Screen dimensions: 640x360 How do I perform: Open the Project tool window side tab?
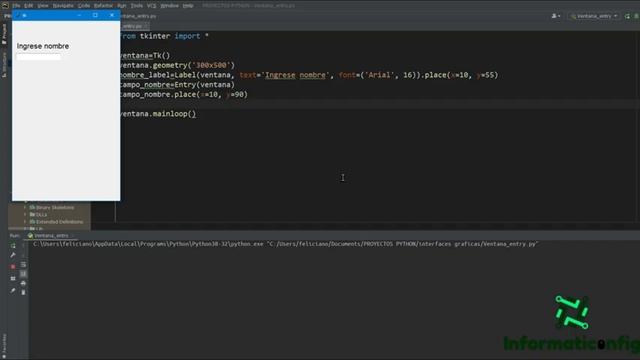tap(4, 34)
